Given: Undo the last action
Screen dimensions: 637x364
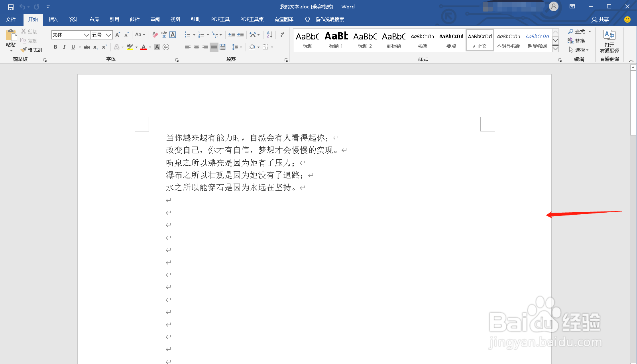Looking at the screenshot, I should click(x=23, y=7).
